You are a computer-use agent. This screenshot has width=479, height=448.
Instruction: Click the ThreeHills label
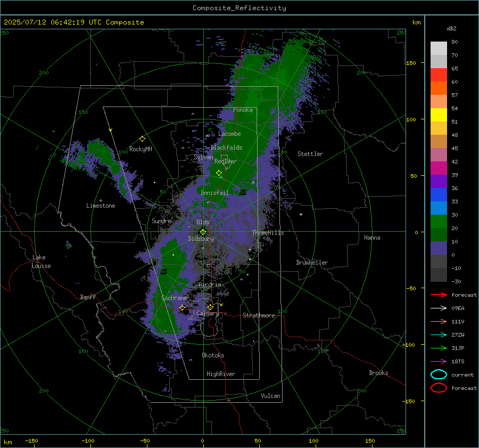pyautogui.click(x=268, y=233)
